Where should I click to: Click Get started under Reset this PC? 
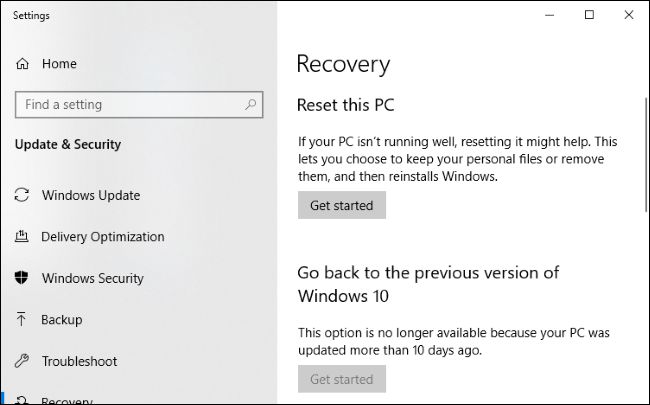pos(342,206)
